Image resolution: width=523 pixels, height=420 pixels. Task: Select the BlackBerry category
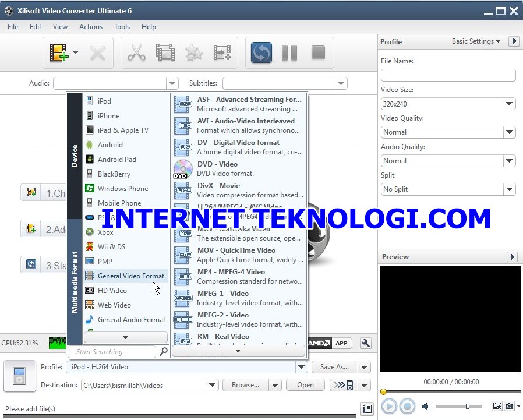tap(125, 174)
